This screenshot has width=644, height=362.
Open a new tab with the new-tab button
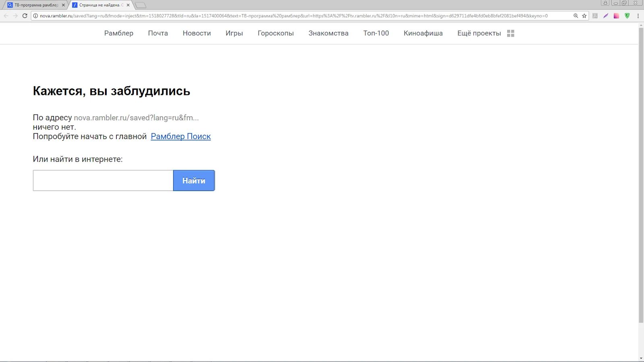click(140, 5)
